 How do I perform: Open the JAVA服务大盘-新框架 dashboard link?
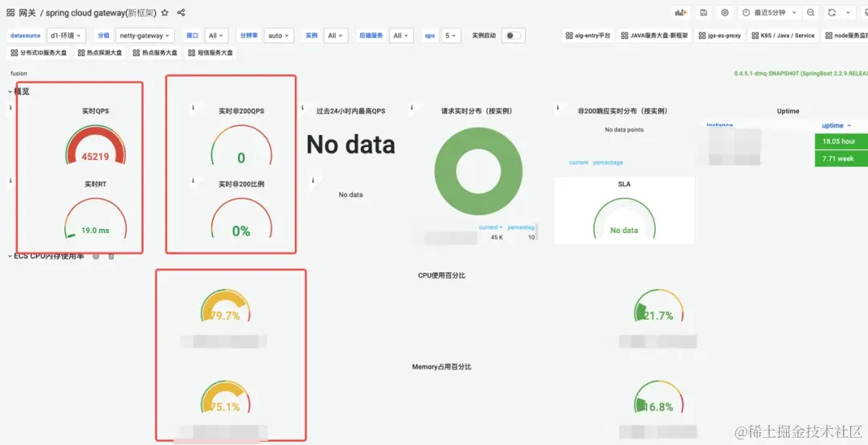click(x=654, y=35)
